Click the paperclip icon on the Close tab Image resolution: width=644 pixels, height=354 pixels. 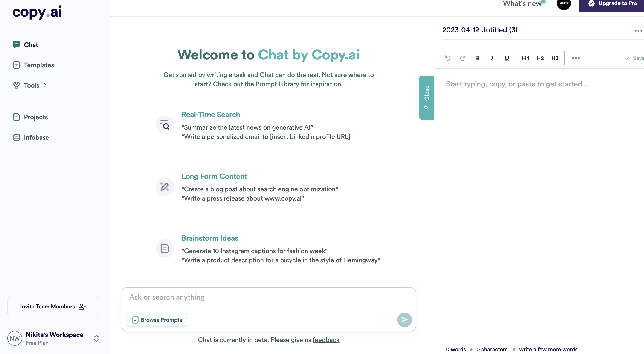[426, 107]
